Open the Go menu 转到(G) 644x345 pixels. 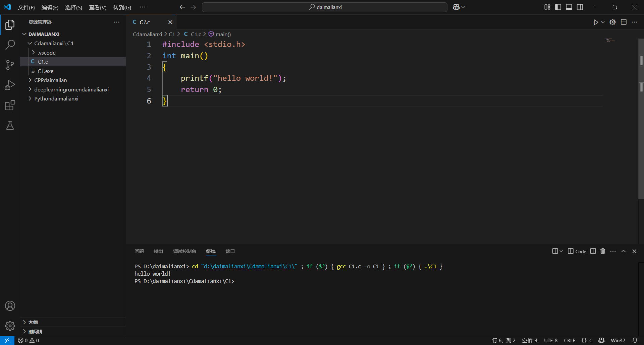[x=122, y=7]
